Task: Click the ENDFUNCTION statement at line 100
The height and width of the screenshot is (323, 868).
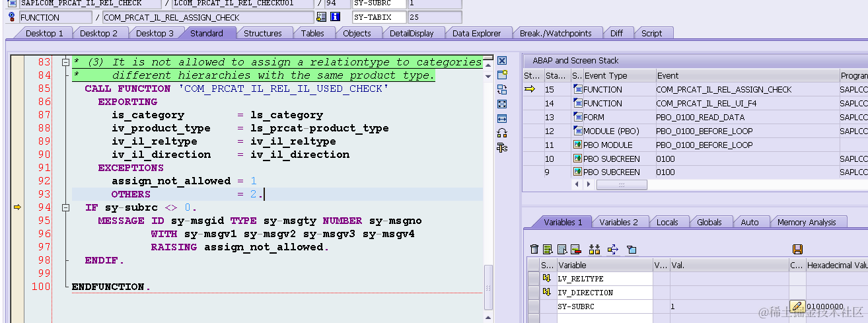Action: tap(111, 287)
